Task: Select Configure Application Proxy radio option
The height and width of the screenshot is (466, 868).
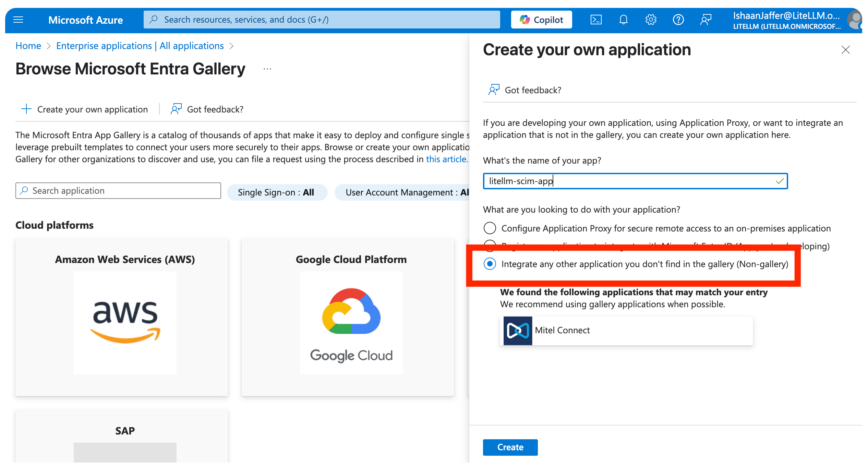Action: pyautogui.click(x=490, y=228)
